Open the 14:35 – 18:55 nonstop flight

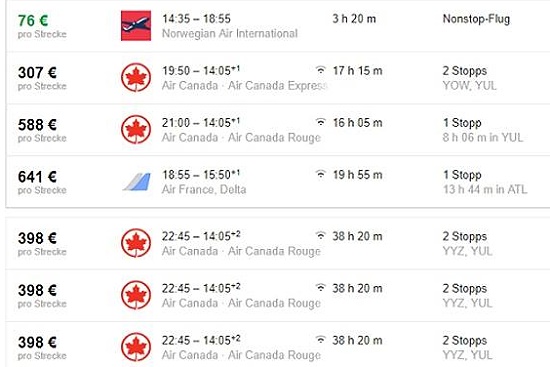[x=278, y=26]
